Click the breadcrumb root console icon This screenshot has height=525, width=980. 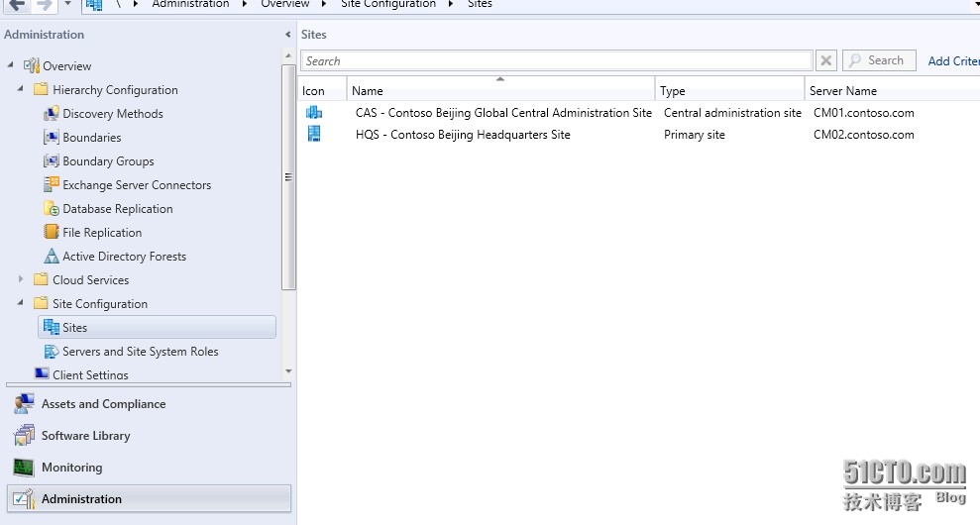click(94, 4)
